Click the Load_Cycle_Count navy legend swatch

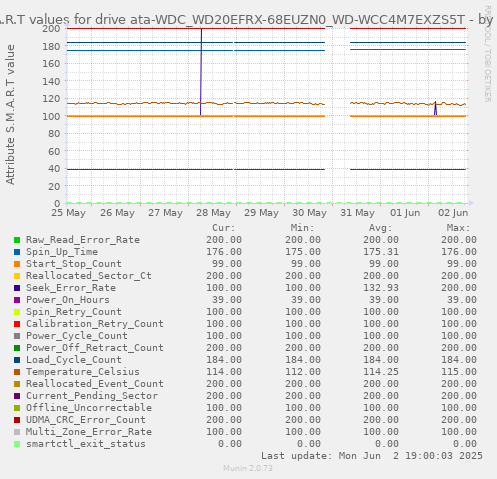point(17,360)
